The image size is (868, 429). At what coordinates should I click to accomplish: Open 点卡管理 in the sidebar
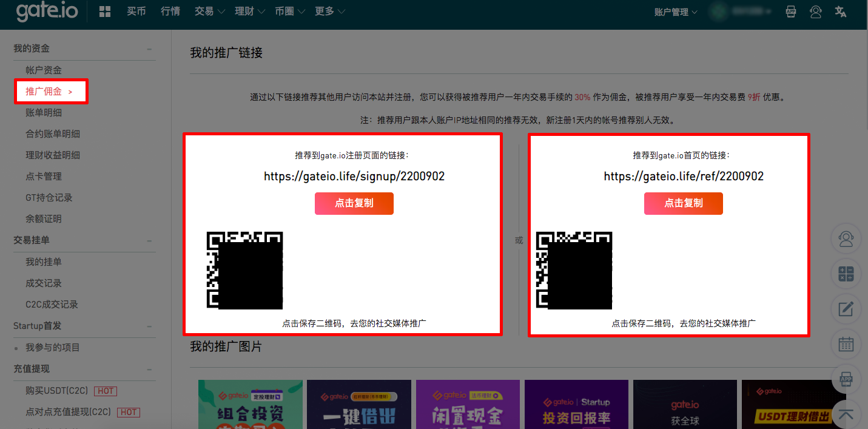point(44,177)
